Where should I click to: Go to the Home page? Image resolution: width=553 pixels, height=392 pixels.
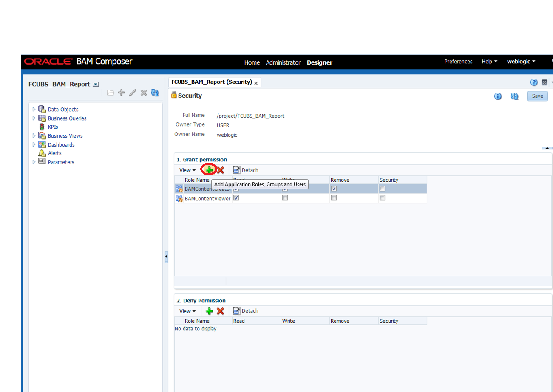[252, 62]
